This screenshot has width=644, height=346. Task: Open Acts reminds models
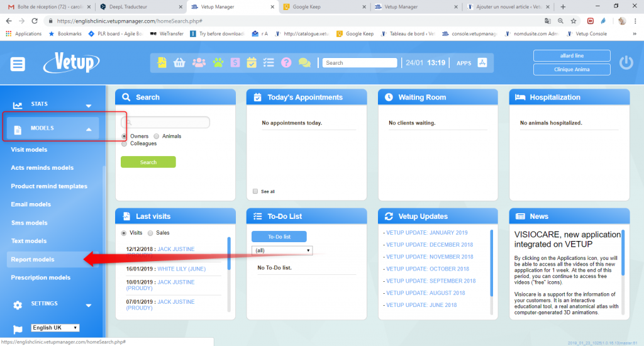click(42, 168)
